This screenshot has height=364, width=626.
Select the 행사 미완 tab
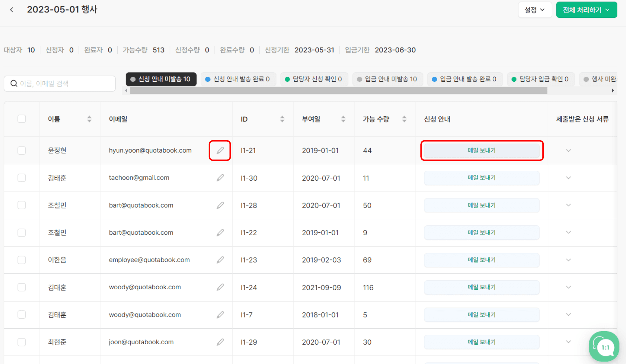coord(598,79)
